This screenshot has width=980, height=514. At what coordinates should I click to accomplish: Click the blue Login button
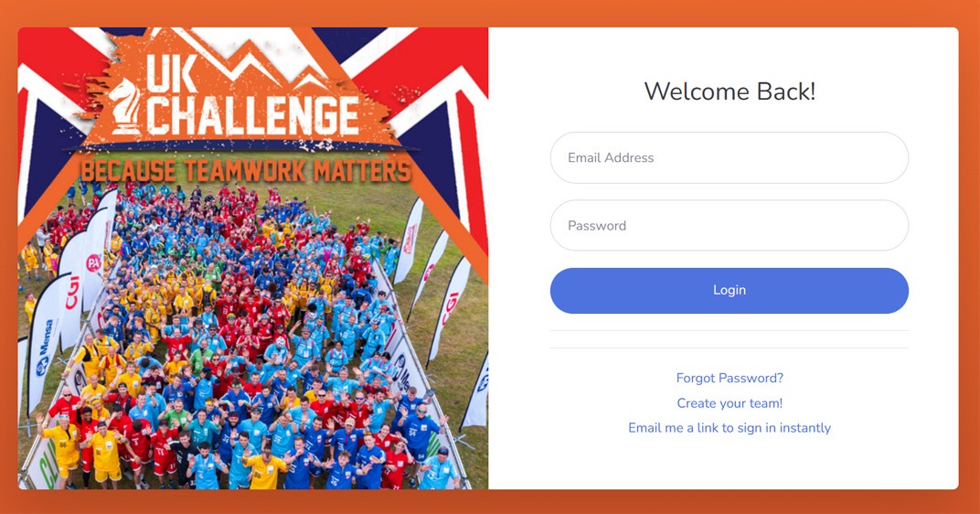(x=729, y=291)
